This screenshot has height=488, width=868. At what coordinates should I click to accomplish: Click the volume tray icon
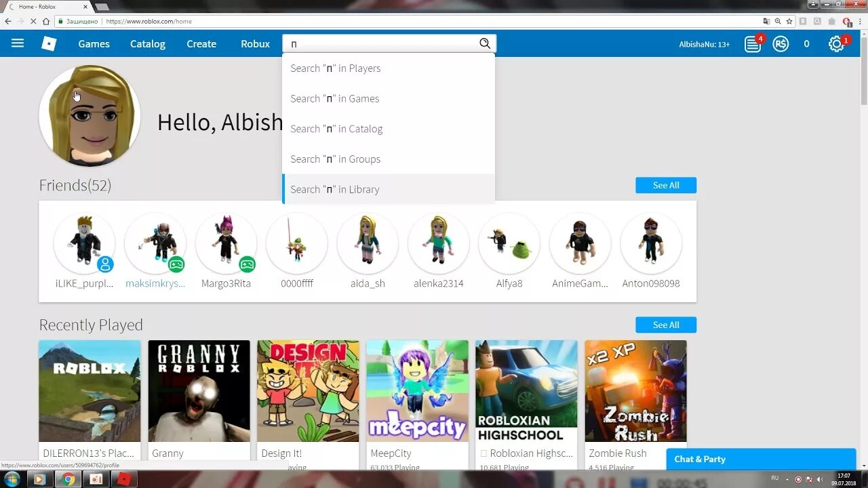[819, 479]
